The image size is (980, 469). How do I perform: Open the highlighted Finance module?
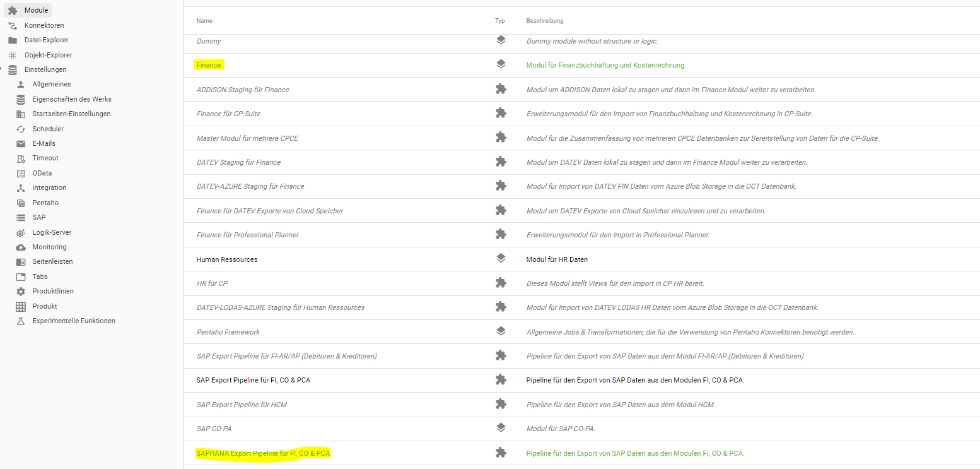coord(209,65)
